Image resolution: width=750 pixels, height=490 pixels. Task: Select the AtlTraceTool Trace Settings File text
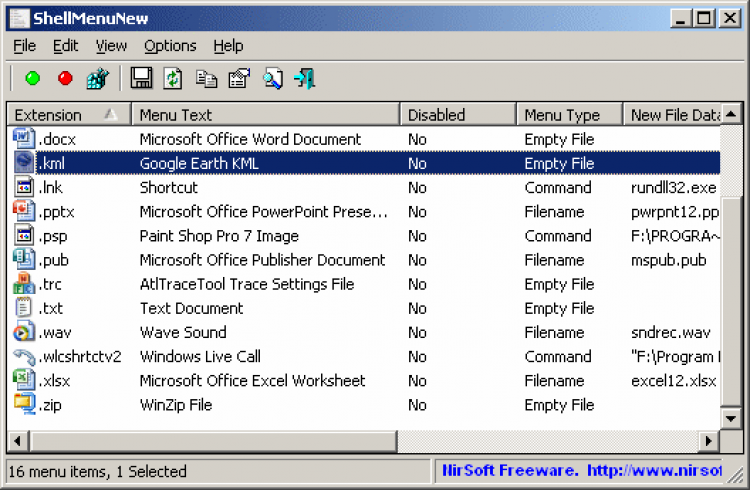click(247, 284)
